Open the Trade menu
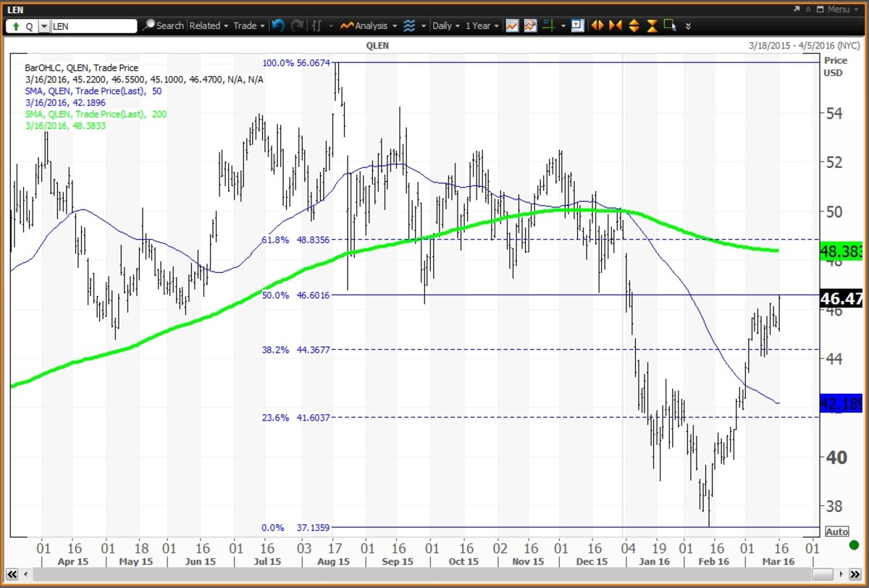Image resolution: width=869 pixels, height=588 pixels. 248,25
